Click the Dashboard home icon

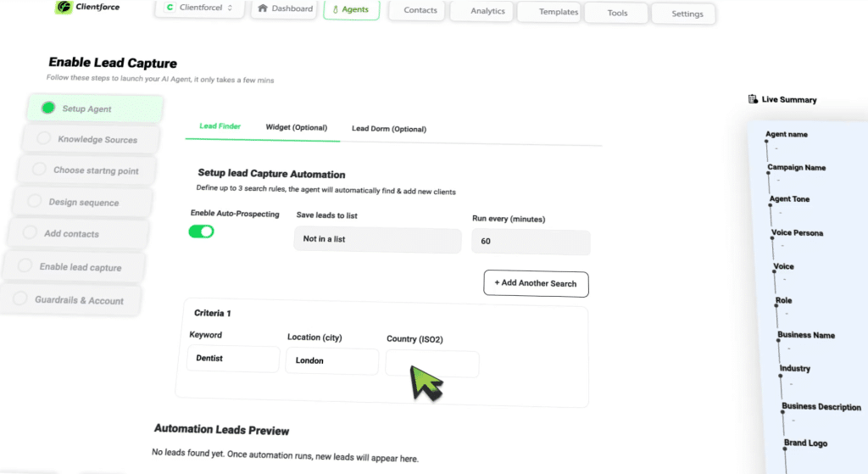263,8
